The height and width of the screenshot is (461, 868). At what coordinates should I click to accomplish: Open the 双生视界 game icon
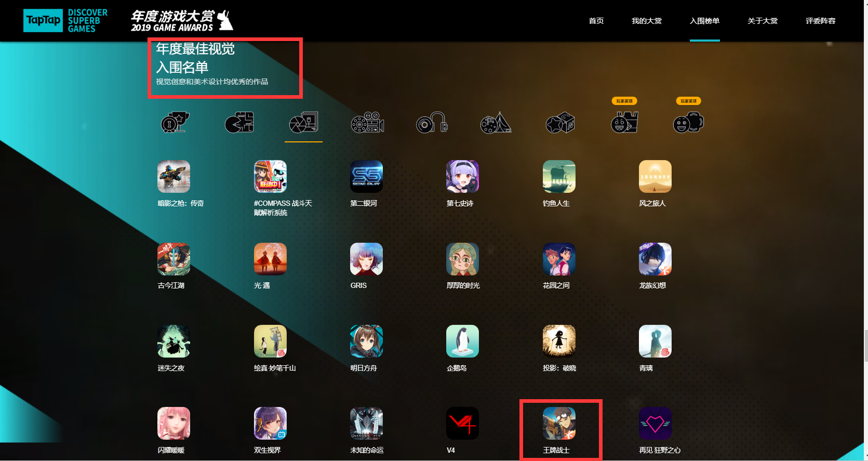pyautogui.click(x=270, y=424)
